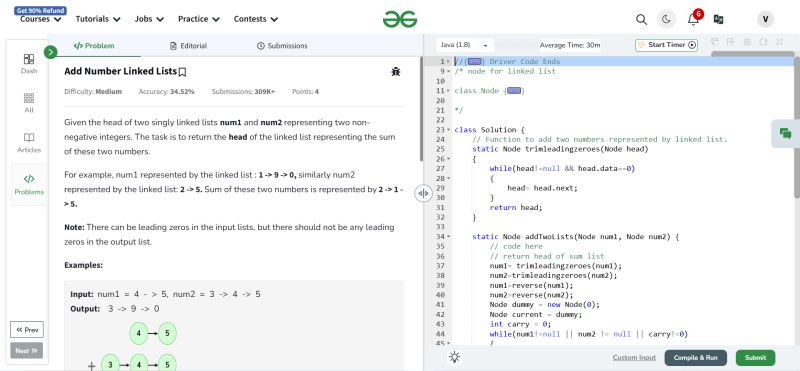Image resolution: width=800 pixels, height=371 pixels.
Task: Open the chat bubble icon on right edge
Action: [786, 134]
